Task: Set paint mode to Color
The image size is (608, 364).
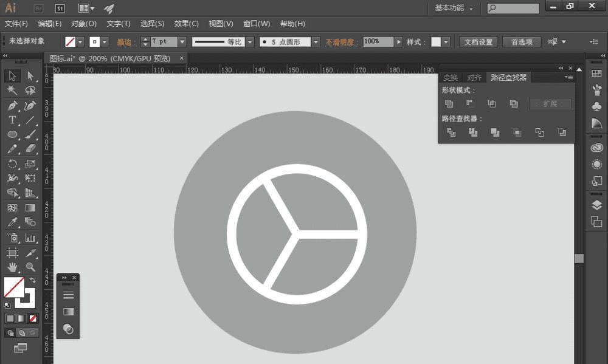Action: [10, 318]
